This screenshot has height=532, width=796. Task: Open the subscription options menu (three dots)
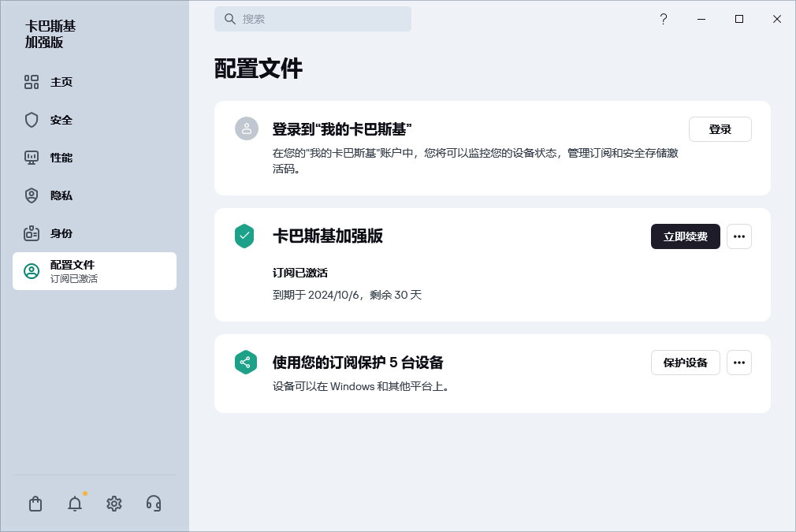coord(739,236)
